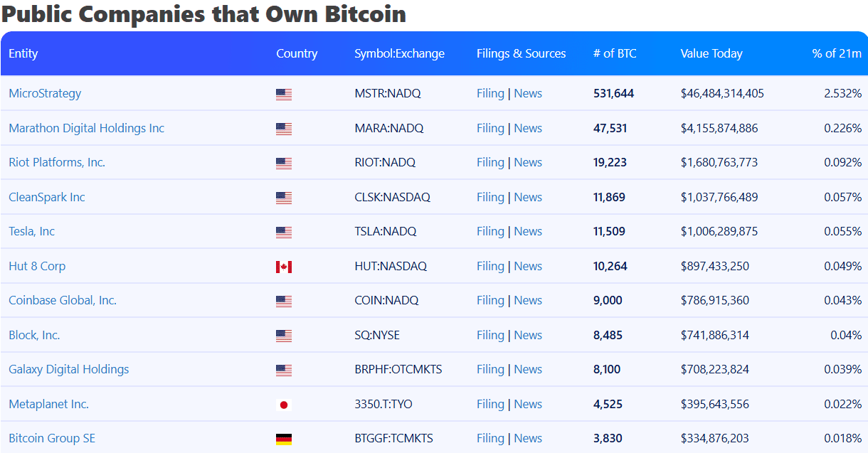Click the Filing link for Bitcoin Group SE
The image size is (868, 453).
(x=490, y=438)
